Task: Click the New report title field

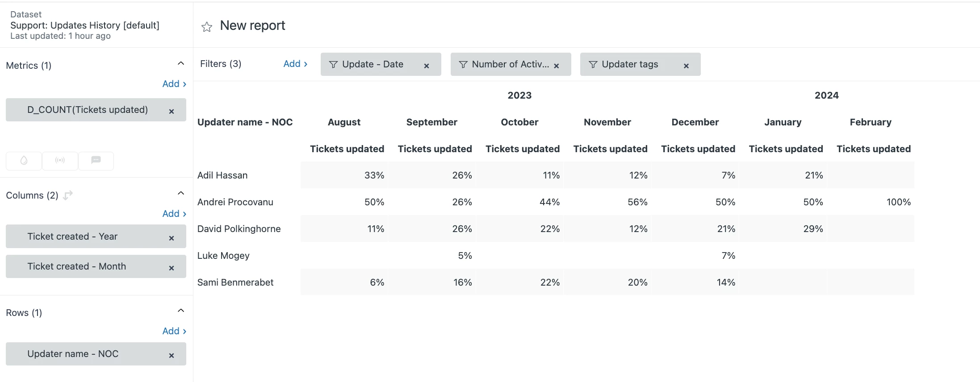Action: [252, 25]
